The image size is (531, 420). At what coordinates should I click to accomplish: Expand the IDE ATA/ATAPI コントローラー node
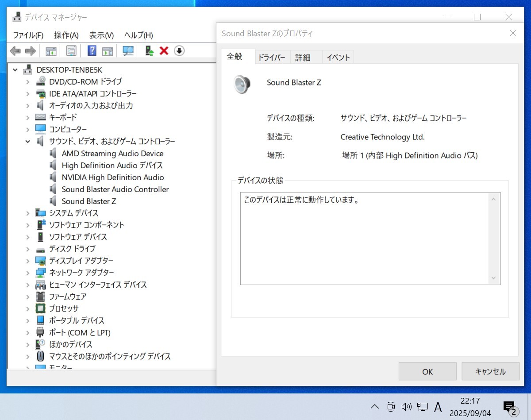[28, 94]
